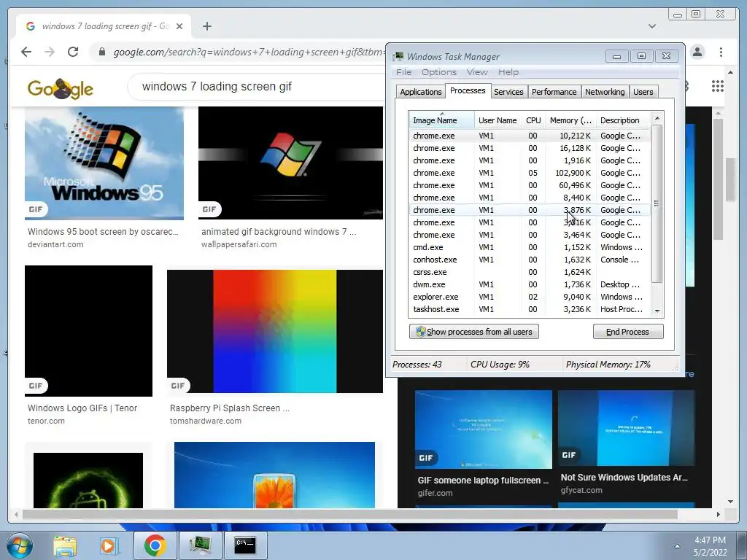
Task: Click the deviantart.com source link
Action: point(55,244)
